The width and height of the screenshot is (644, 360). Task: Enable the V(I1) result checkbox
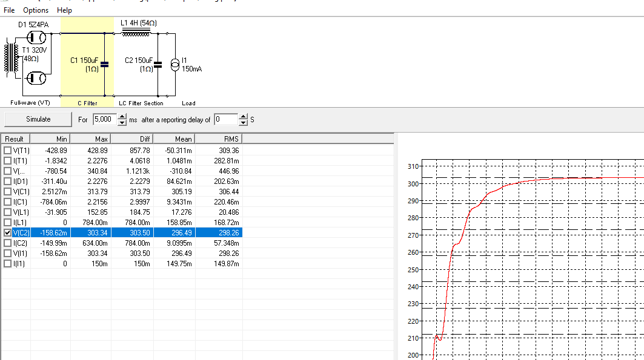(7, 253)
